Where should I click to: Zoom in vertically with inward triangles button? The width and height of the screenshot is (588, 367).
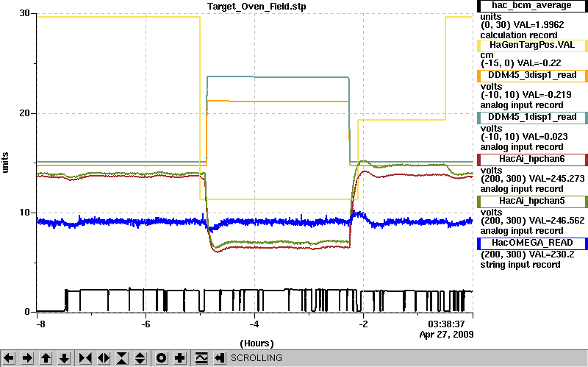tap(122, 358)
